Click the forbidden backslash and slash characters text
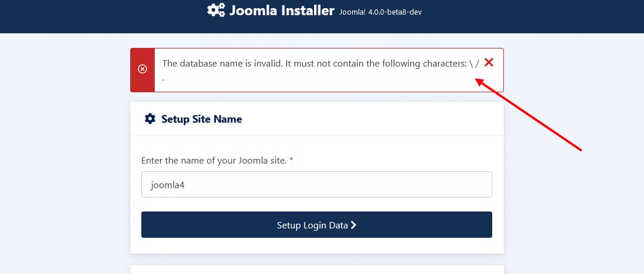The image size is (644, 274). [x=474, y=64]
